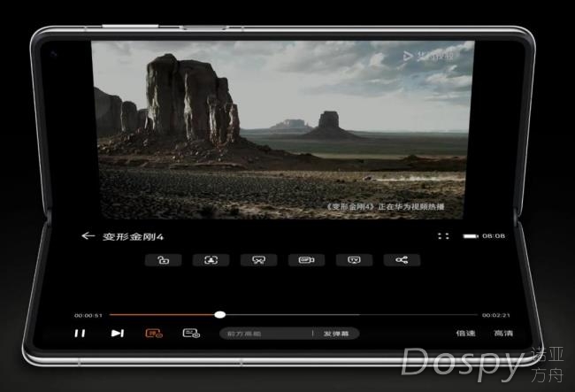The width and height of the screenshot is (575, 392).
Task: Click the clock reading 08:08
Action: pos(494,236)
